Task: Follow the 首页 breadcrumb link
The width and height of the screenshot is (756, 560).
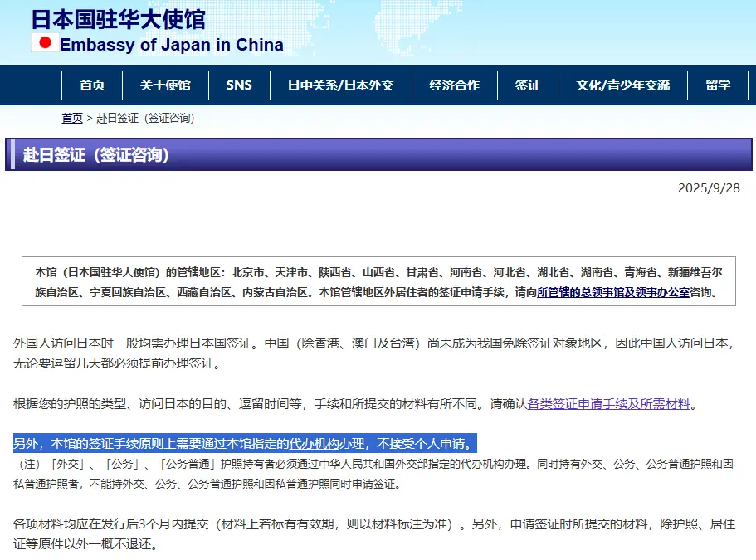Action: coord(72,119)
